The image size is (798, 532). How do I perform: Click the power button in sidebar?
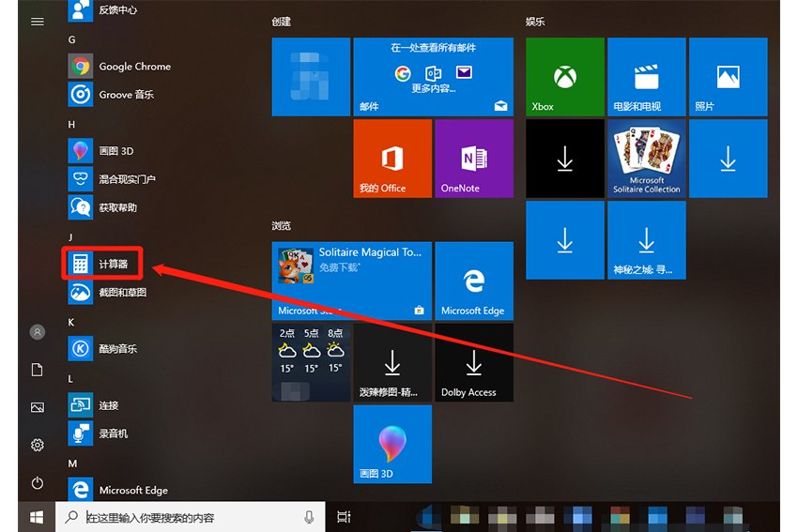(x=38, y=483)
